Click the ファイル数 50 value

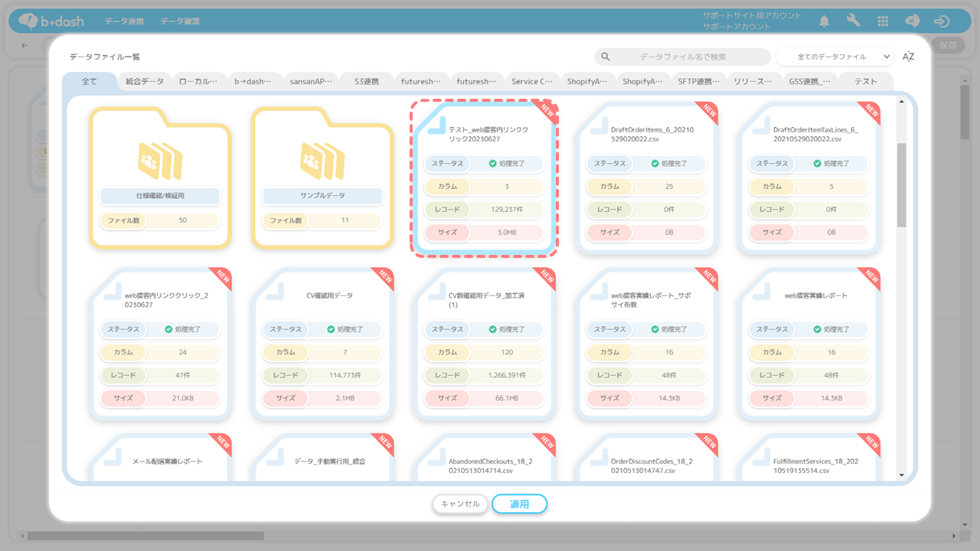(x=182, y=220)
